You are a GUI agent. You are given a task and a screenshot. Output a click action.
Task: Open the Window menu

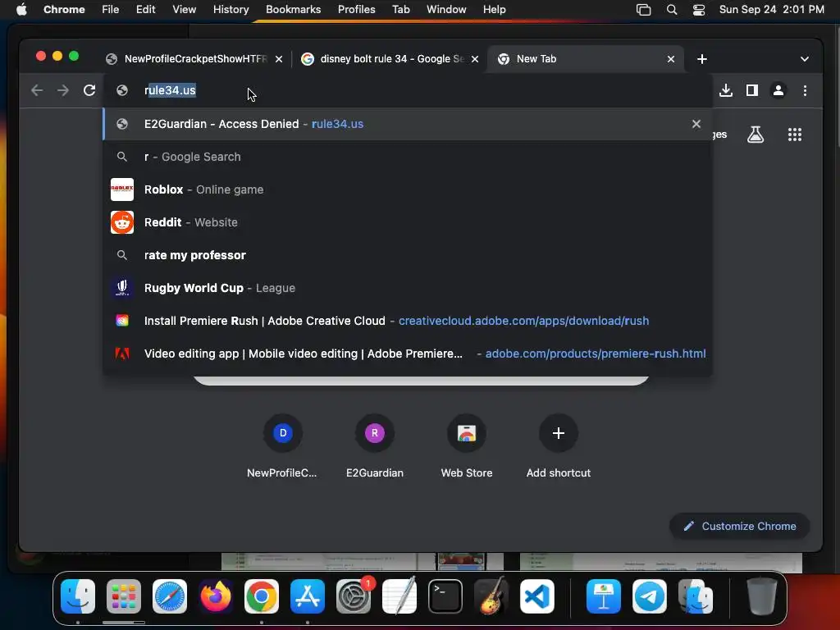click(x=446, y=10)
